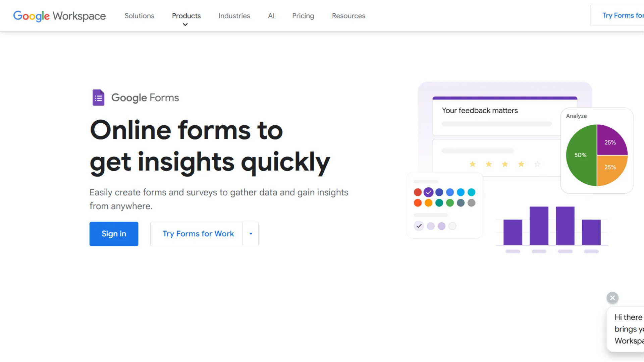This screenshot has width=644, height=362.
Task: Expand the chevron under Products
Action: pos(185,24)
